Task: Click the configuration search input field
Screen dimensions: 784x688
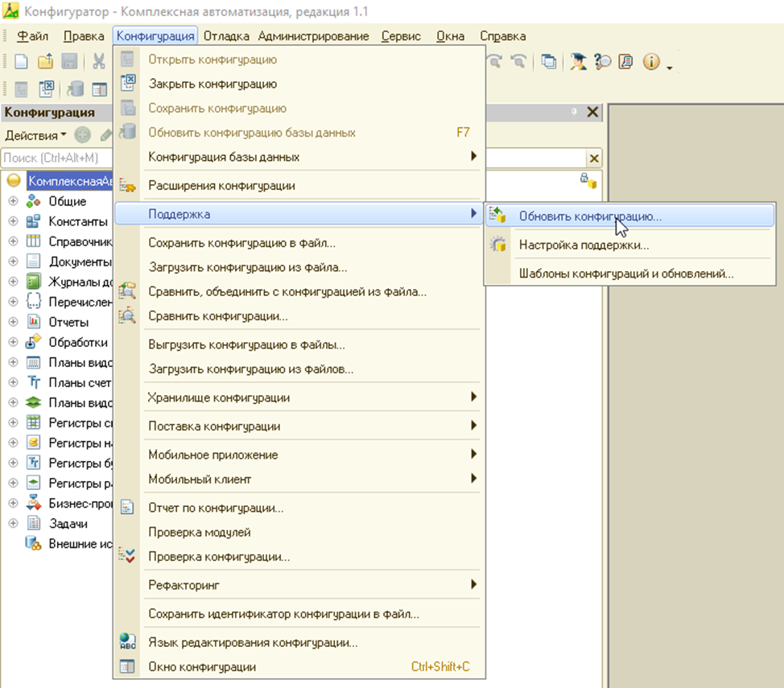Action: [56, 158]
